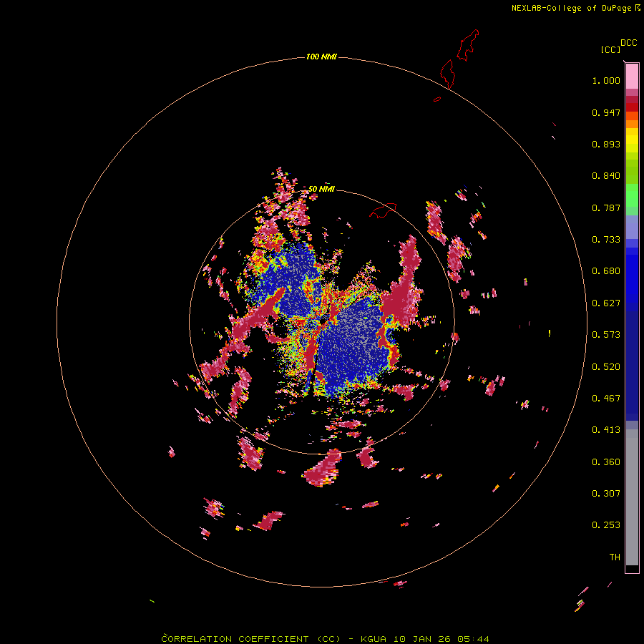Click the TH threshold label
The height and width of the screenshot is (644, 644).
[615, 557]
